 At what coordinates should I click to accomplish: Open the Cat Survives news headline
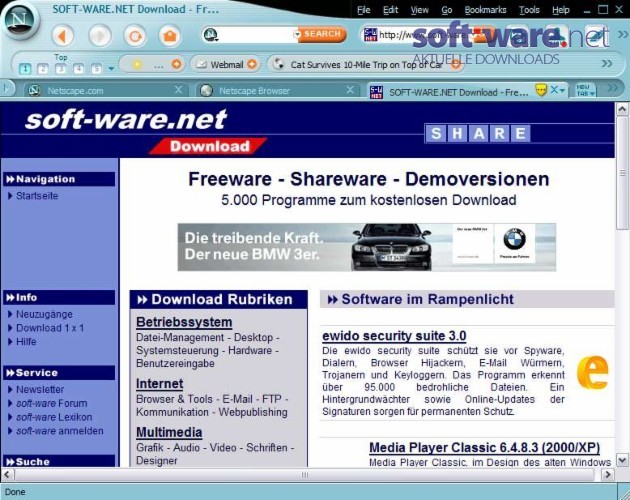pyautogui.click(x=366, y=65)
